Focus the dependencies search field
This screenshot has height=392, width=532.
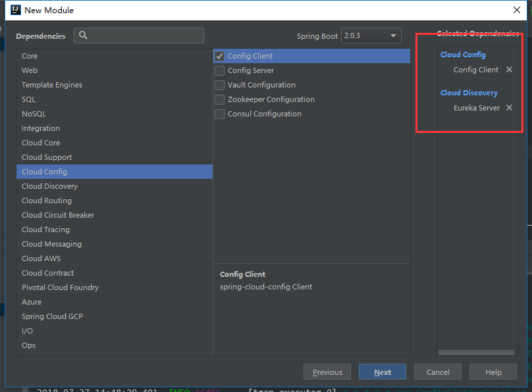[x=139, y=36]
